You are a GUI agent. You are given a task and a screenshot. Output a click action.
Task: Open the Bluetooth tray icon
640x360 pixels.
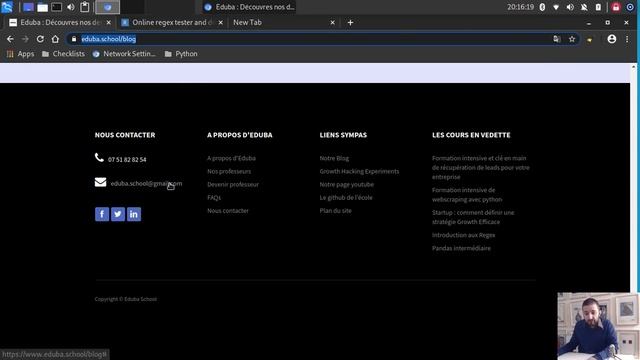click(542, 7)
